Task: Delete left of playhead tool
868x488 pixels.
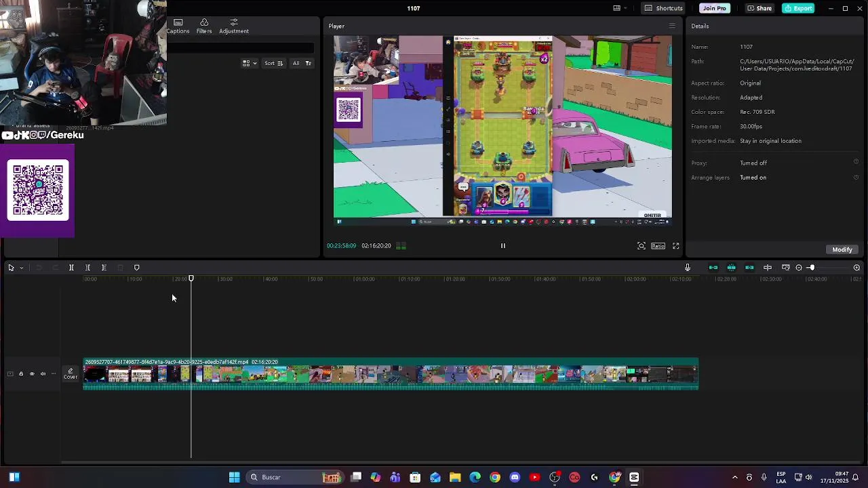Action: [87, 268]
